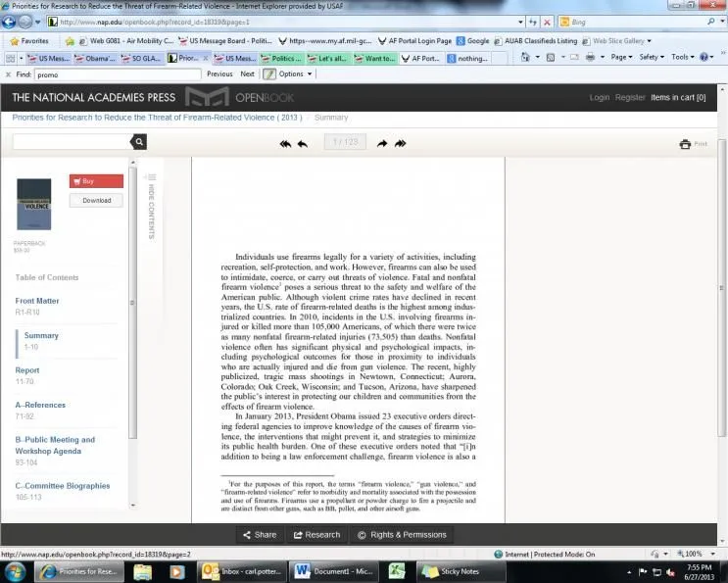Viewport: 728px width, 583px height.
Task: Go to the previous page arrow
Action: click(303, 143)
